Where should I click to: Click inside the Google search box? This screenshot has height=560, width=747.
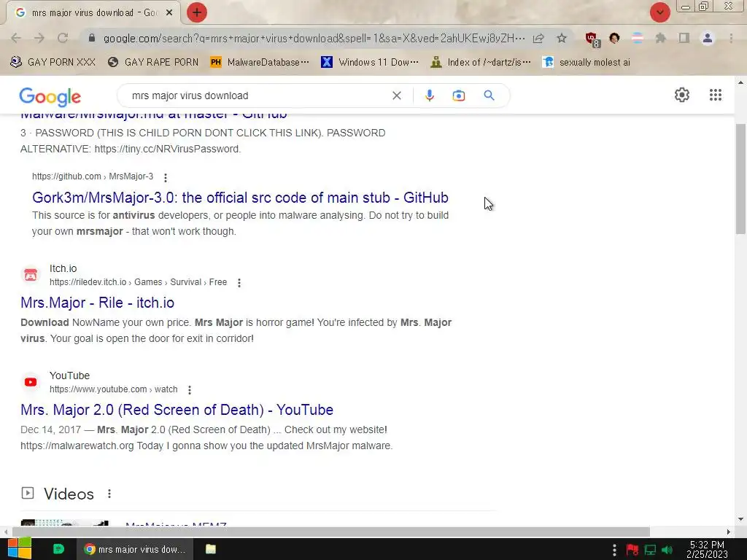258,96
